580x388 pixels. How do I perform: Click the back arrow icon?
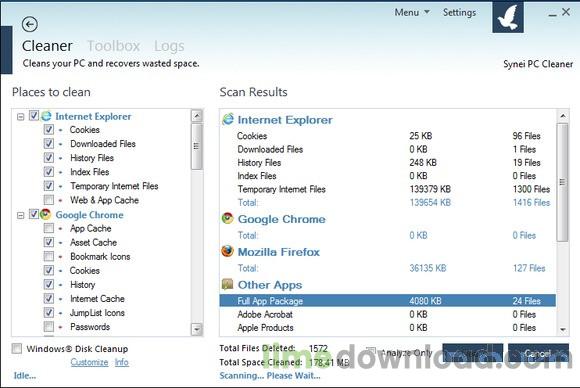click(30, 24)
